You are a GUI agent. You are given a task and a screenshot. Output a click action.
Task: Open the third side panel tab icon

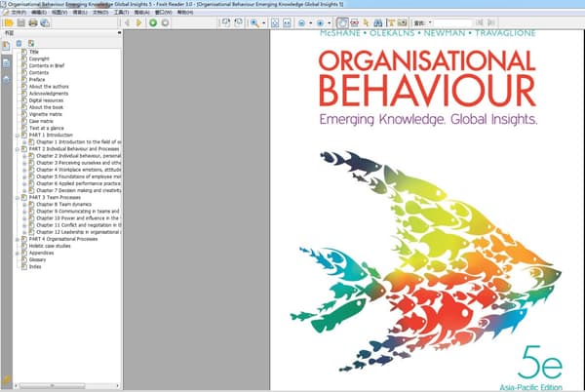(6, 79)
